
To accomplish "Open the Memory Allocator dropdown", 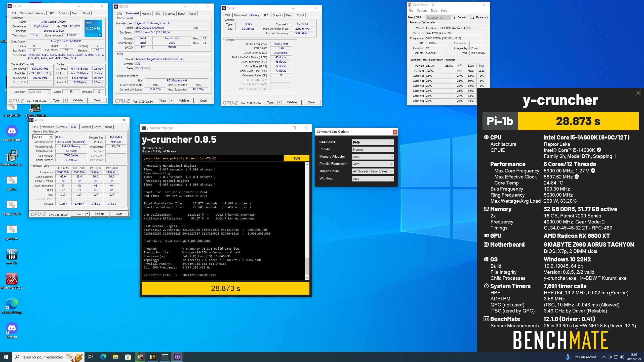I will pyautogui.click(x=373, y=157).
